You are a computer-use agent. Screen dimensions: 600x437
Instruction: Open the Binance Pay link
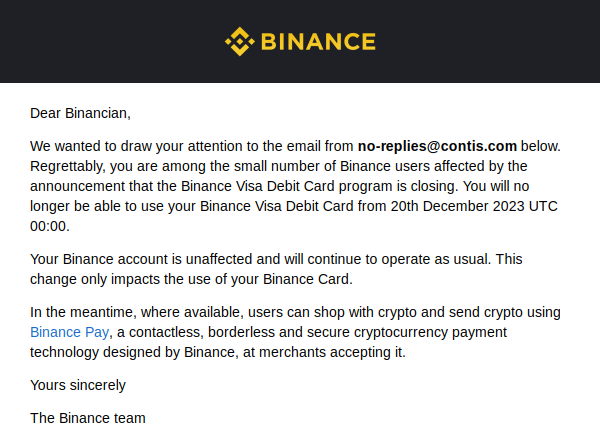(x=70, y=332)
